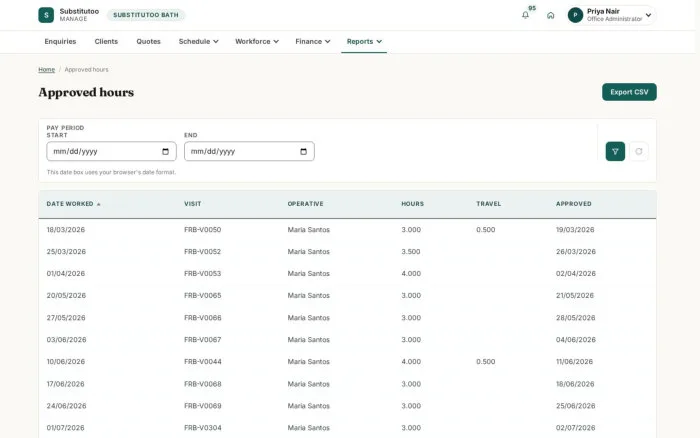
Task: Click Maria Santos in FRB-V0065 row
Action: pyautogui.click(x=308, y=295)
